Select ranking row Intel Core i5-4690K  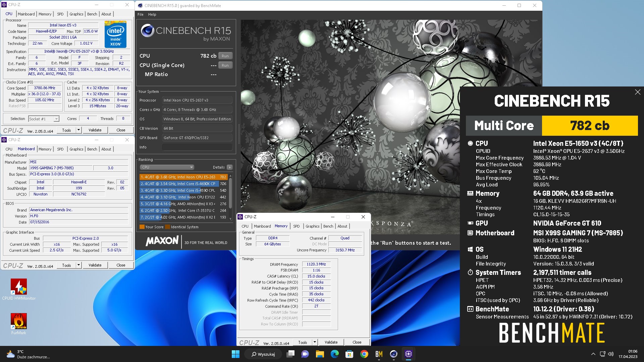(183, 184)
